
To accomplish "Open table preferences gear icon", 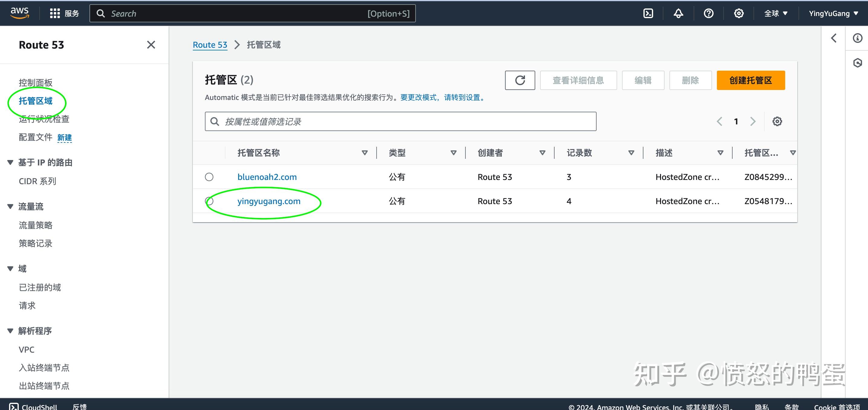I will 777,121.
